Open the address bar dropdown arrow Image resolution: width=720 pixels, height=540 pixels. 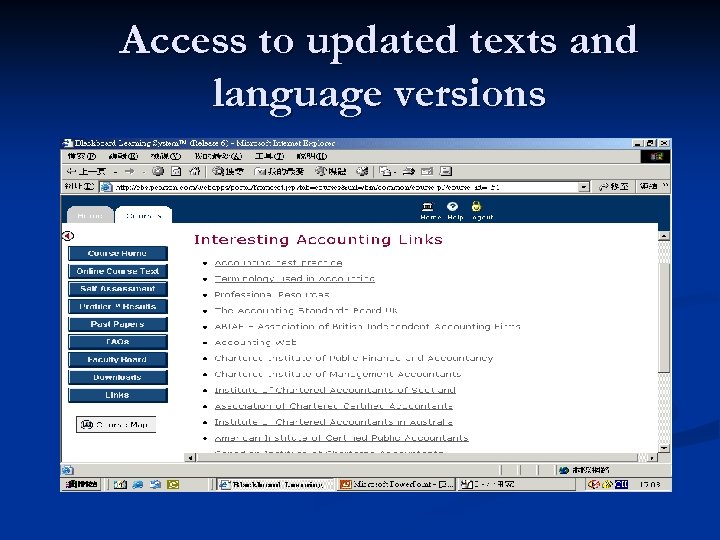[584, 187]
